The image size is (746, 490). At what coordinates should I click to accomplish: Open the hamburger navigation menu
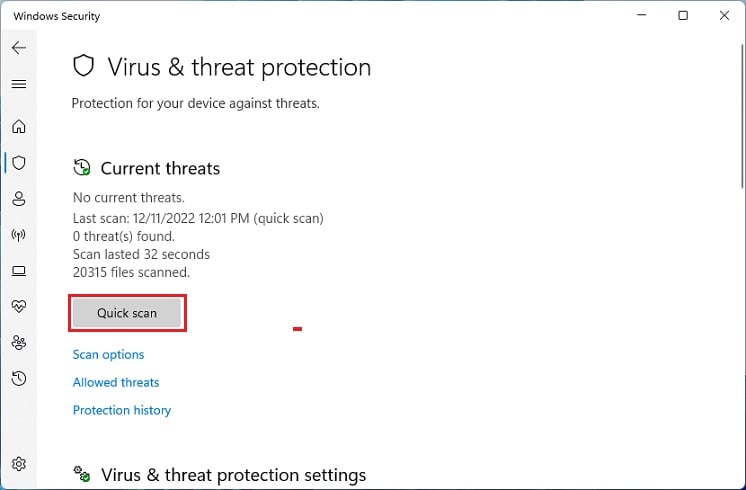click(x=19, y=84)
